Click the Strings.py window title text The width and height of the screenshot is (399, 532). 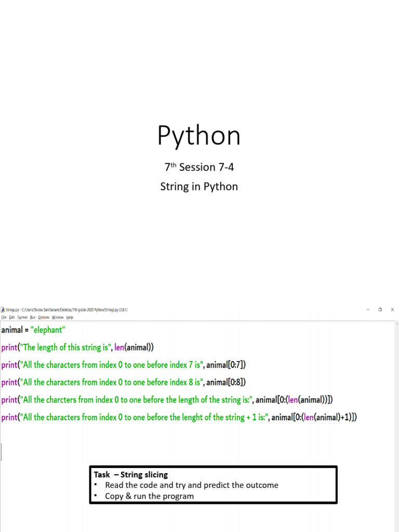coord(66,310)
